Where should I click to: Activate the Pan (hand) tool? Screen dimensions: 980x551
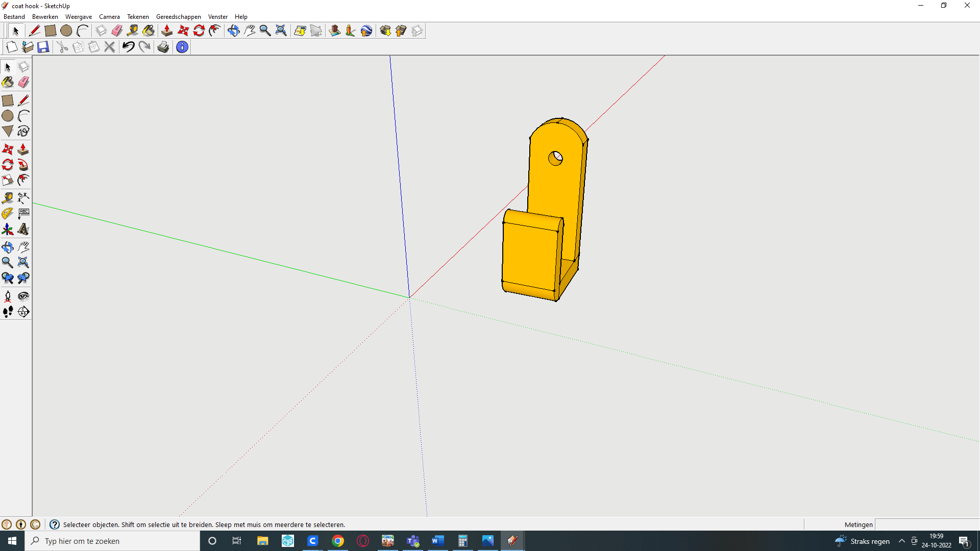(23, 247)
